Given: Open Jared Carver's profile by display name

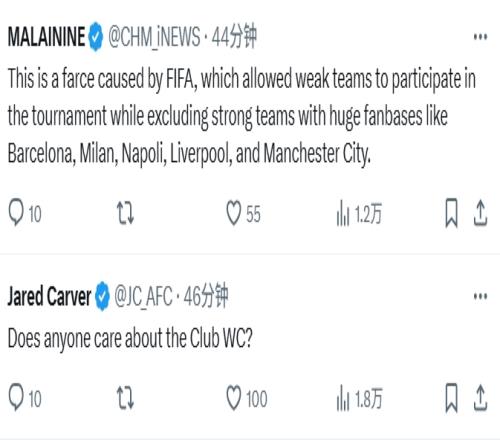Looking at the screenshot, I should 49,296.
